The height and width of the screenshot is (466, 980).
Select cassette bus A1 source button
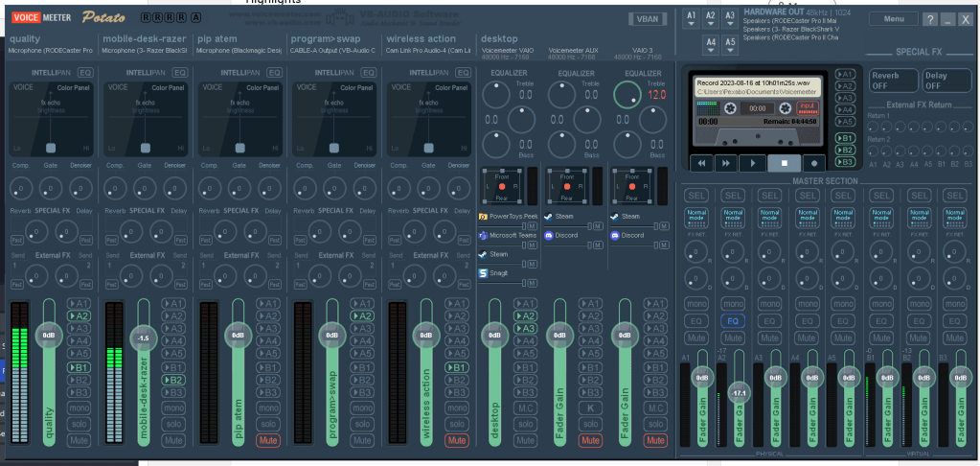845,74
